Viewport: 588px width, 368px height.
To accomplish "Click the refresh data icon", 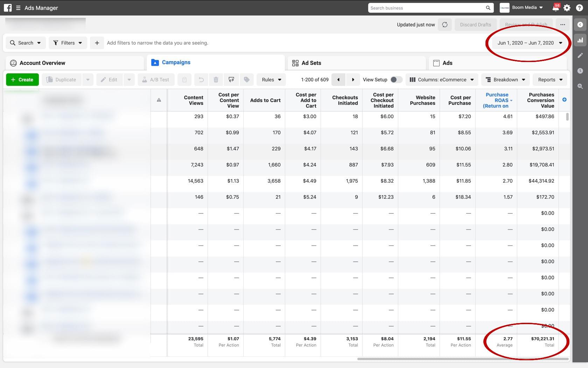I will [444, 25].
